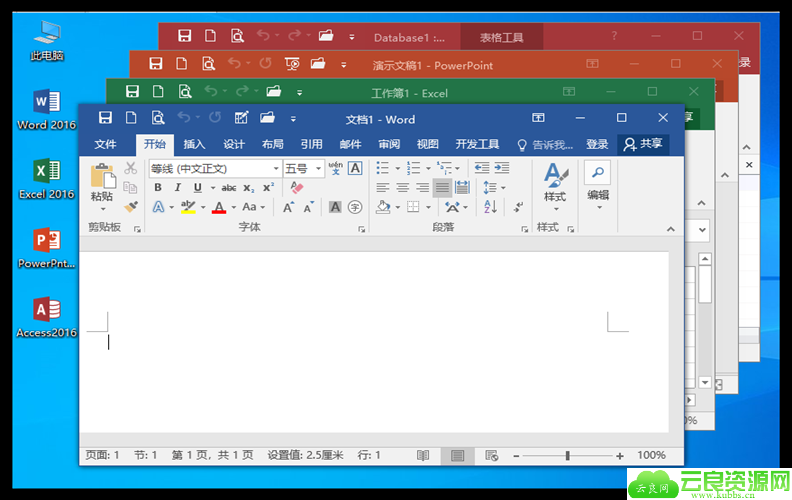Toggle Bold formatting

click(158, 187)
